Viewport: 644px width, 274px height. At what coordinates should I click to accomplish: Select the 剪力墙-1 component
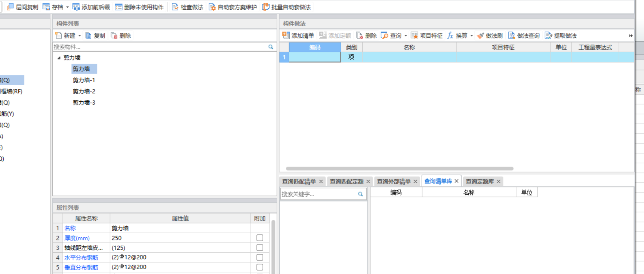point(84,80)
